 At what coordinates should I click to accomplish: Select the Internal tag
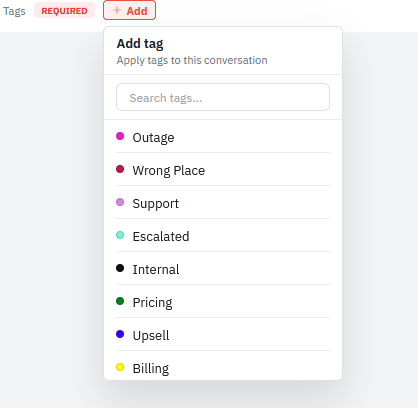point(223,269)
